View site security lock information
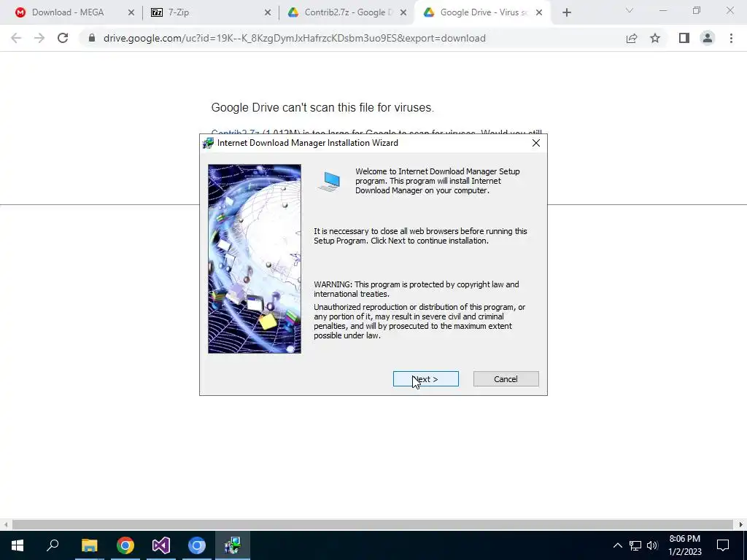The image size is (747, 560). 92,38
